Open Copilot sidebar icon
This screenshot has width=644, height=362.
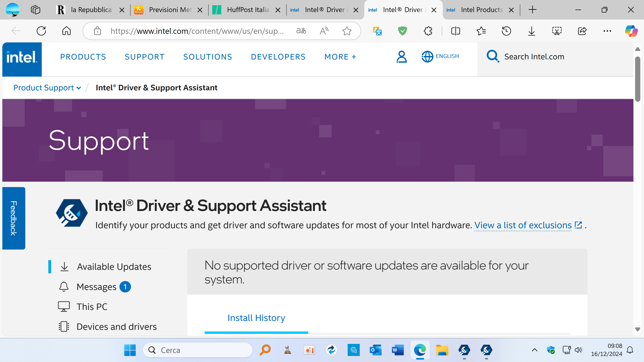(631, 31)
